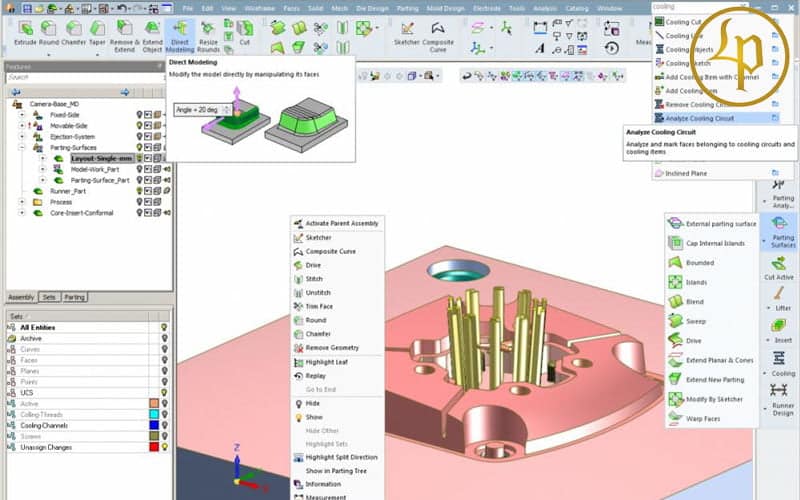Click the Cut tool in the ribbon
Viewport: 800px width, 500px height.
(x=245, y=33)
